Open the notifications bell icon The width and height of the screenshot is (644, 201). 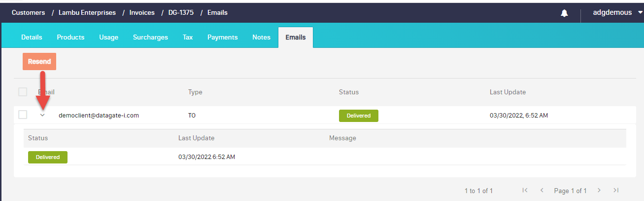(x=564, y=13)
